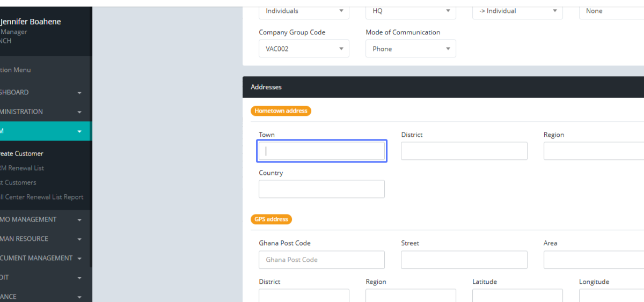Open the Renewal List sidebar link
Viewport: 644px width, 302px height.
pos(23,168)
